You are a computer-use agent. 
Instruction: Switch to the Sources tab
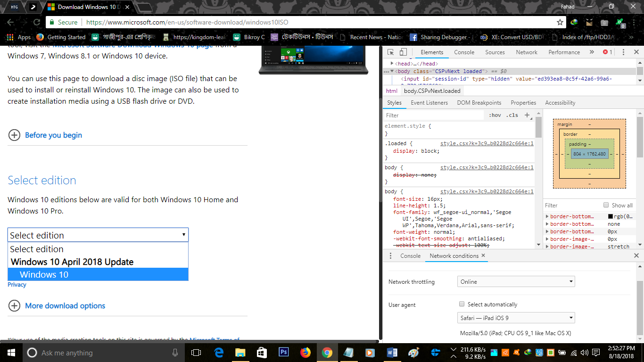point(495,52)
